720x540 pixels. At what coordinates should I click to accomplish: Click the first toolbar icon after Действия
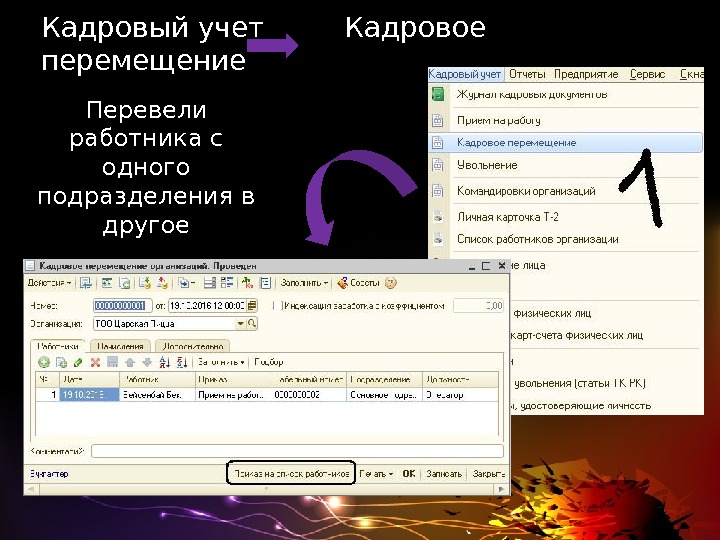pos(86,283)
